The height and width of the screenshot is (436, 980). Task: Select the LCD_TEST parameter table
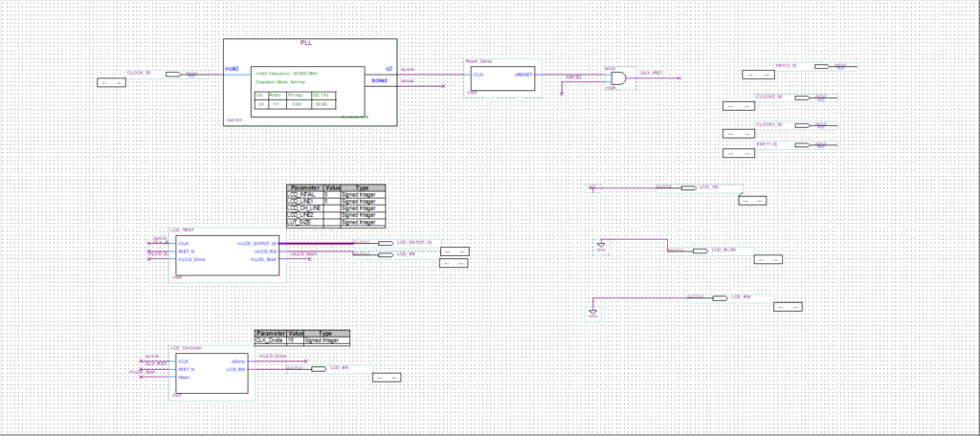(335, 207)
